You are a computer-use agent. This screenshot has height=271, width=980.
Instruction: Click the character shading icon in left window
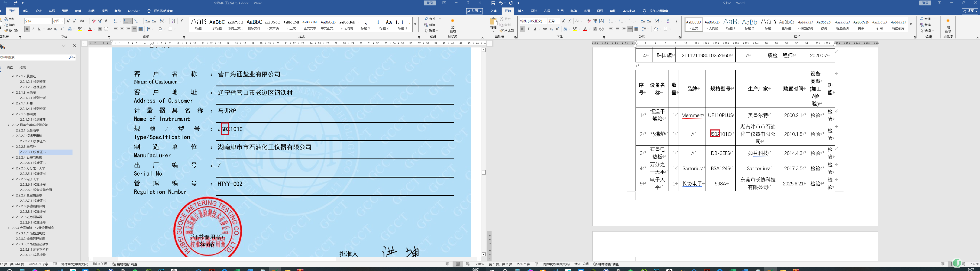tap(100, 29)
